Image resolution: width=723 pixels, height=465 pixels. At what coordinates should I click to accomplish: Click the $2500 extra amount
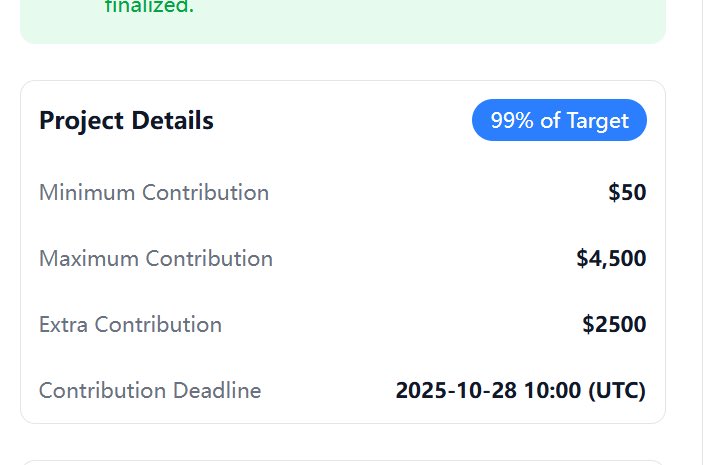click(x=614, y=324)
